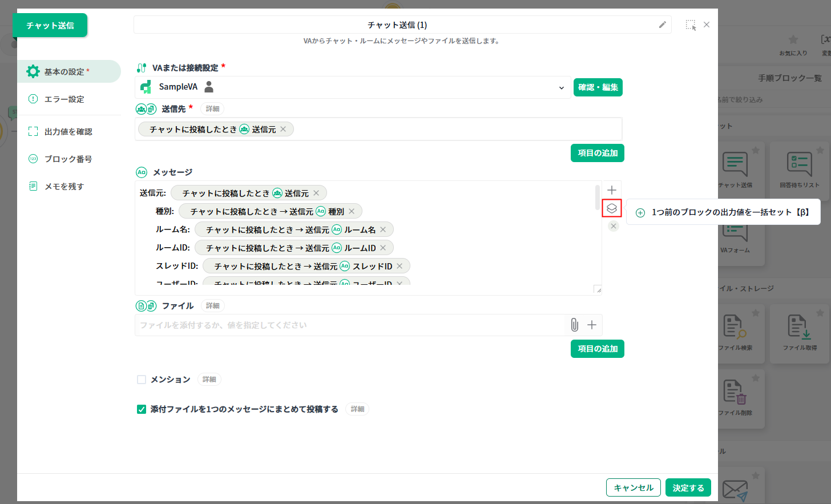The height and width of the screenshot is (504, 831).
Task: Click the pencil icon to rename block
Action: coord(662,25)
